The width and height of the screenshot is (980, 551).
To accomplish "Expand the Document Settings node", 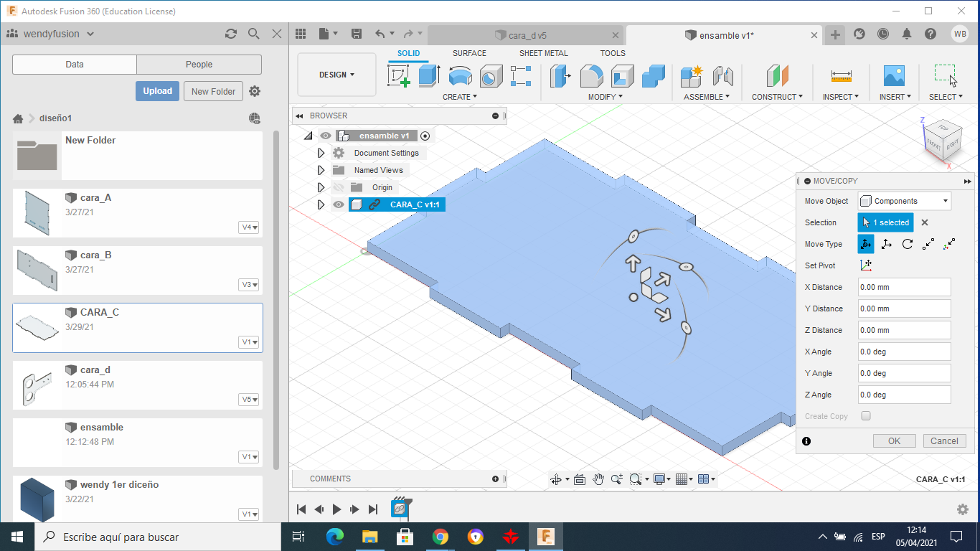I will 321,153.
